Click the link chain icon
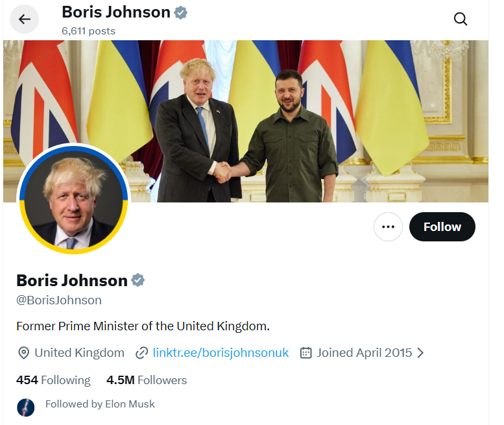This screenshot has width=504, height=425. 141,353
